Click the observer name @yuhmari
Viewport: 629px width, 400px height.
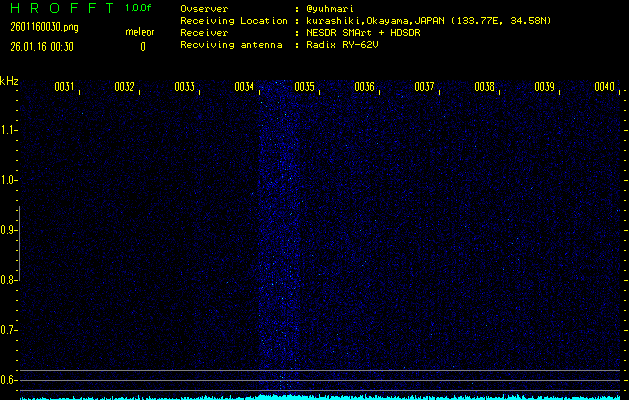pos(330,9)
